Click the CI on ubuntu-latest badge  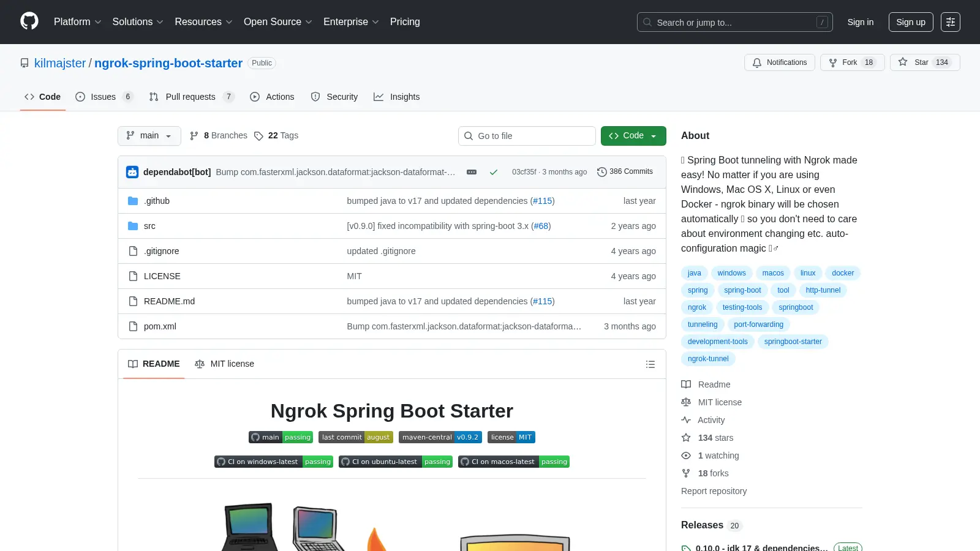[x=396, y=462]
